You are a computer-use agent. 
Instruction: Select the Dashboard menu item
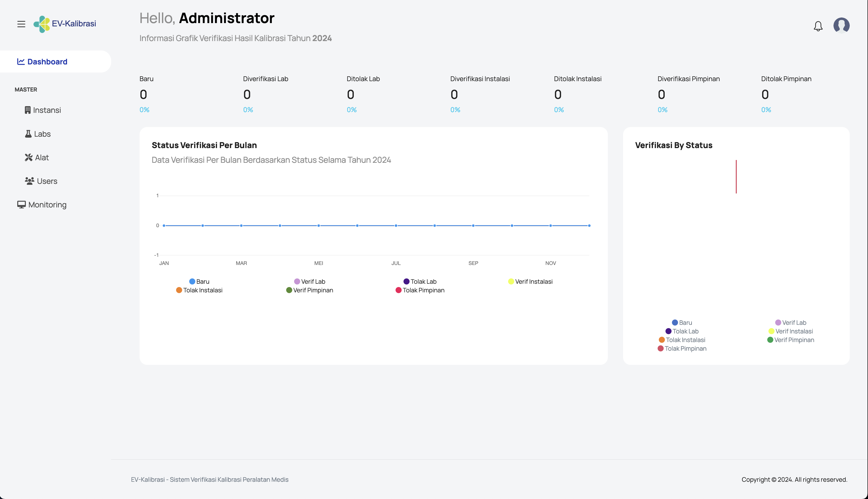47,62
